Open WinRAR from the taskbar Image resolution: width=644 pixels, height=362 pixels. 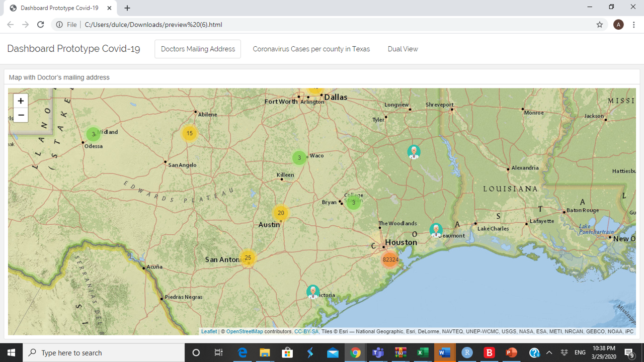(400, 353)
